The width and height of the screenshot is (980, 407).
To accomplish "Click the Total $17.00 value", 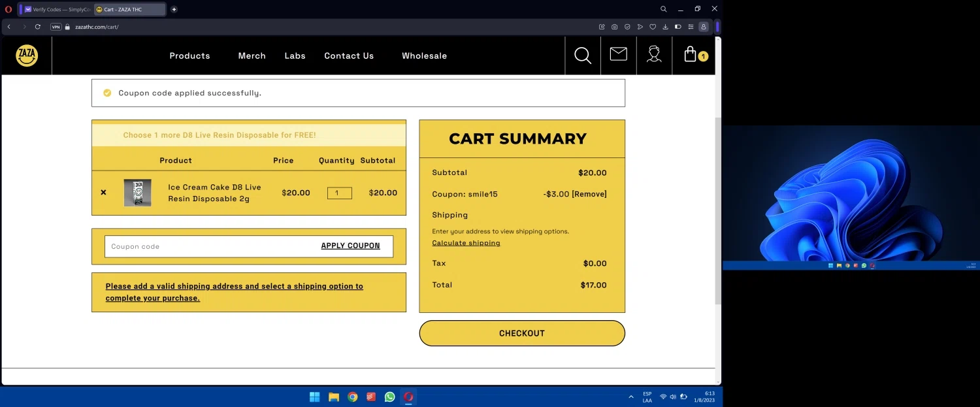I will [x=593, y=285].
